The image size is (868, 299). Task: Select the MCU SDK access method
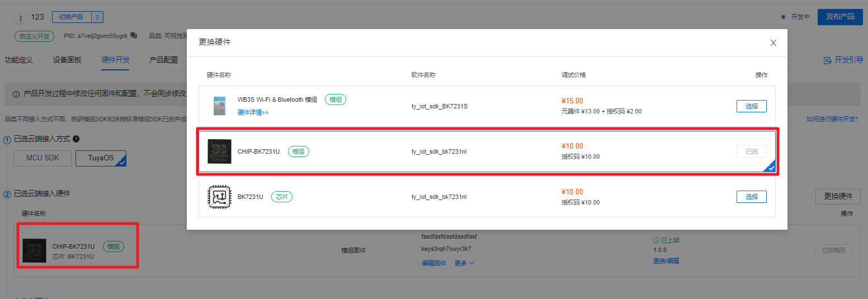coord(43,158)
